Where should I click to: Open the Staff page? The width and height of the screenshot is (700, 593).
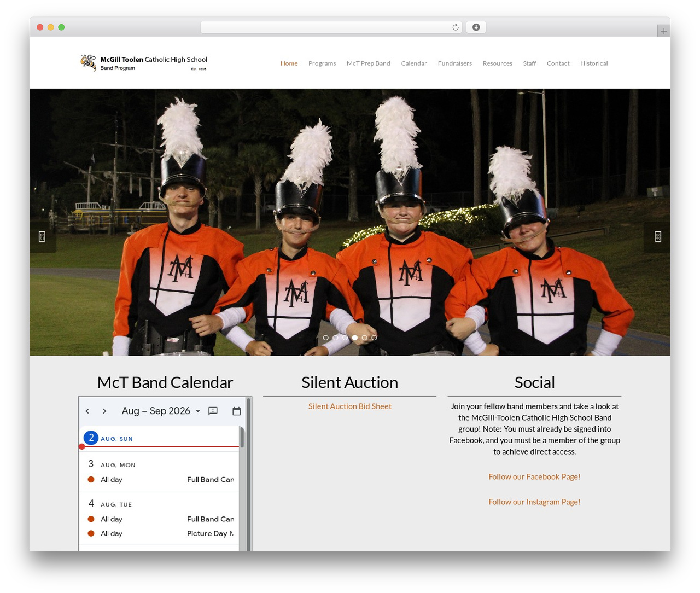point(529,63)
